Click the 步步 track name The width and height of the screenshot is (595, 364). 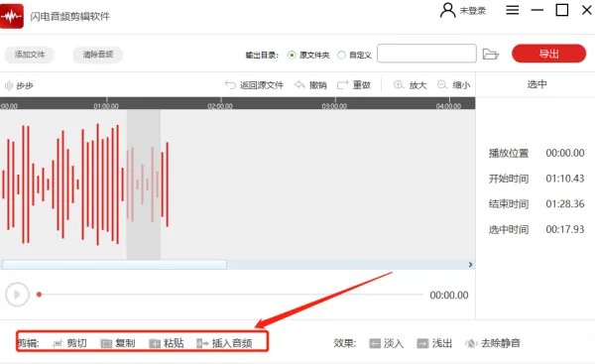pyautogui.click(x=25, y=85)
